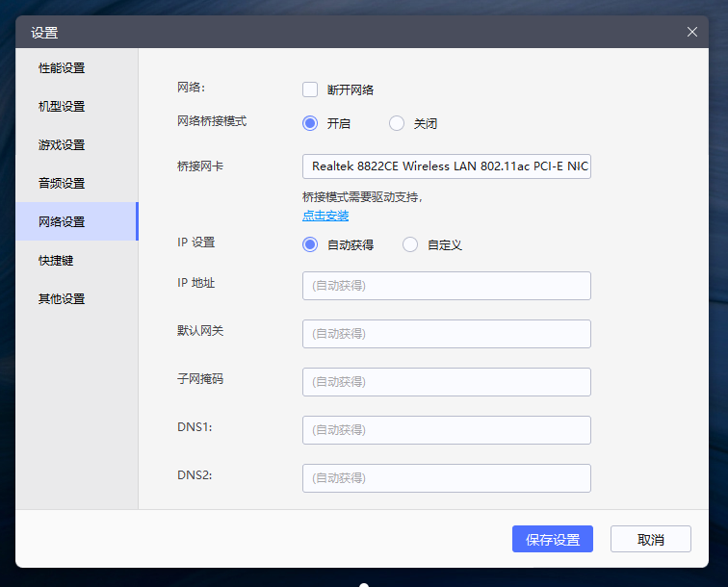The image size is (728, 587).
Task: Go to the 音频设置 section
Action: pyautogui.click(x=77, y=183)
